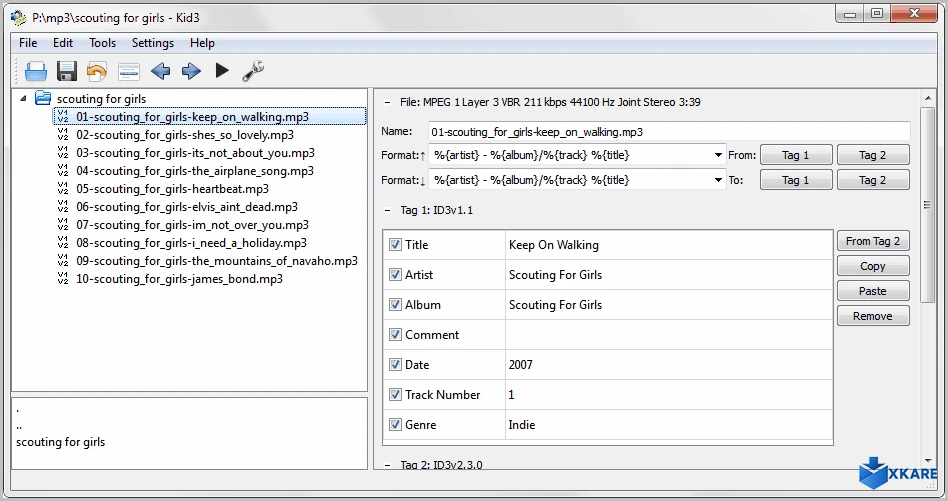Select 09-scouting_for_girls-the_mountains_of_navaho.mp3
948x501 pixels.
(x=217, y=261)
